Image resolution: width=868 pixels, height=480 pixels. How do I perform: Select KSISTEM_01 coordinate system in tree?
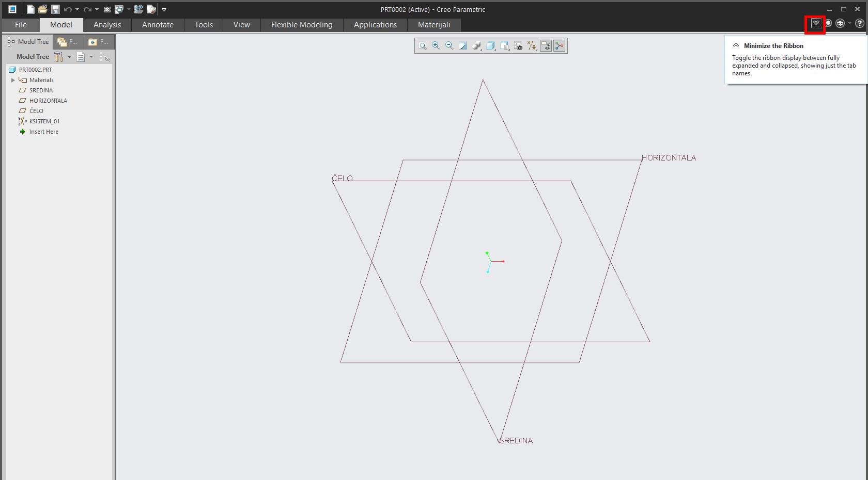(44, 121)
